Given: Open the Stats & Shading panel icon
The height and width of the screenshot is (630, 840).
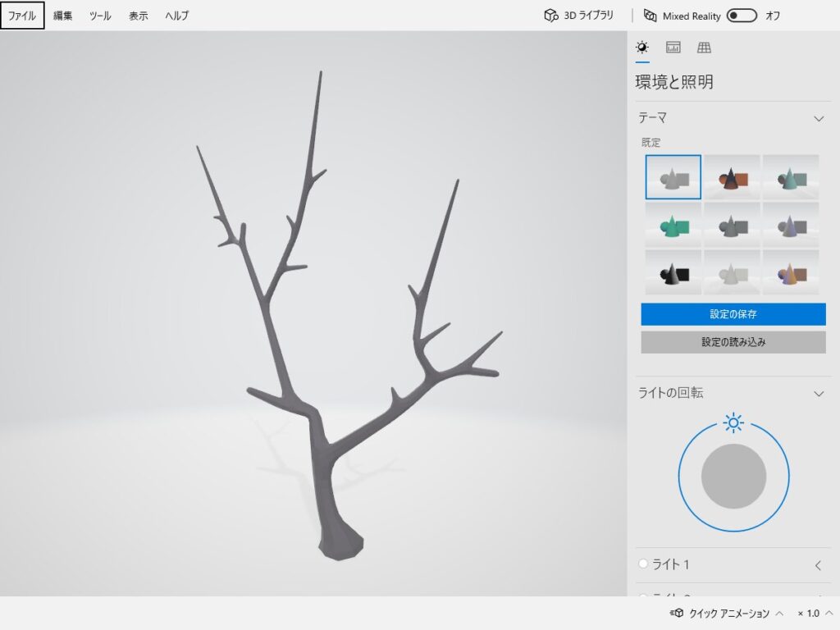Looking at the screenshot, I should (x=673, y=48).
